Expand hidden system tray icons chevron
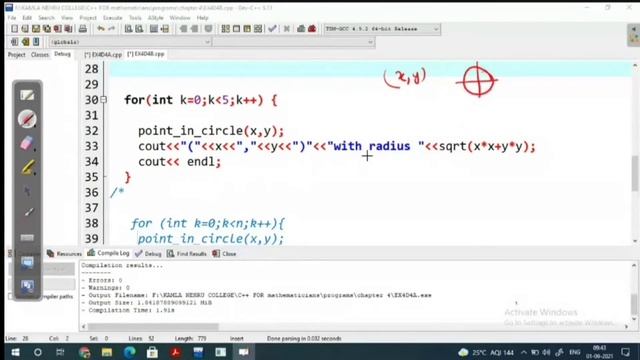Image resolution: width=640 pixels, height=360 pixels. 524,352
